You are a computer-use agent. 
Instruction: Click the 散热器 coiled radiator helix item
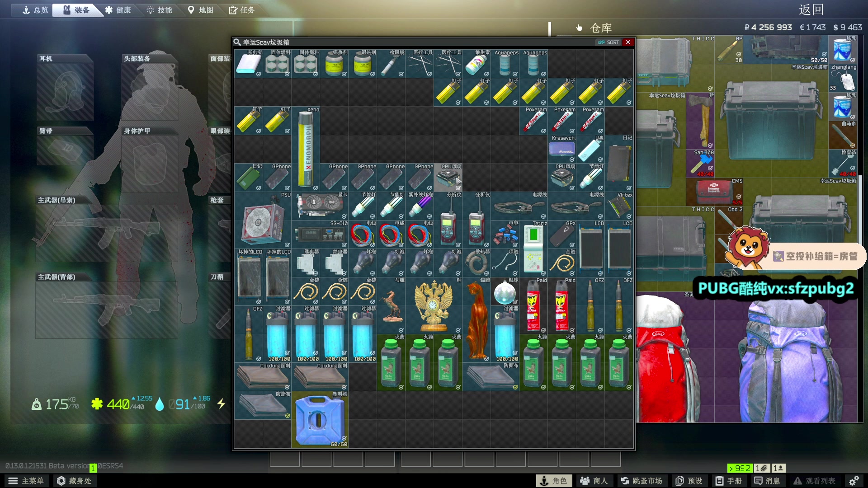click(476, 263)
